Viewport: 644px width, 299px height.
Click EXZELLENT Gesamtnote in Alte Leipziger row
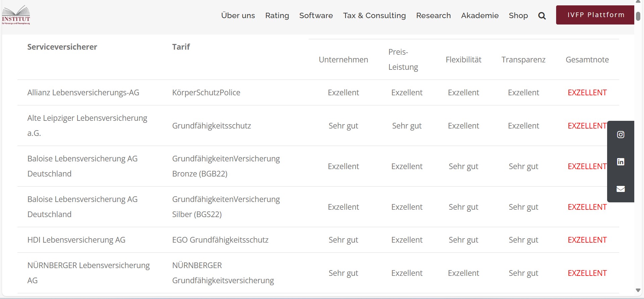[x=587, y=126]
